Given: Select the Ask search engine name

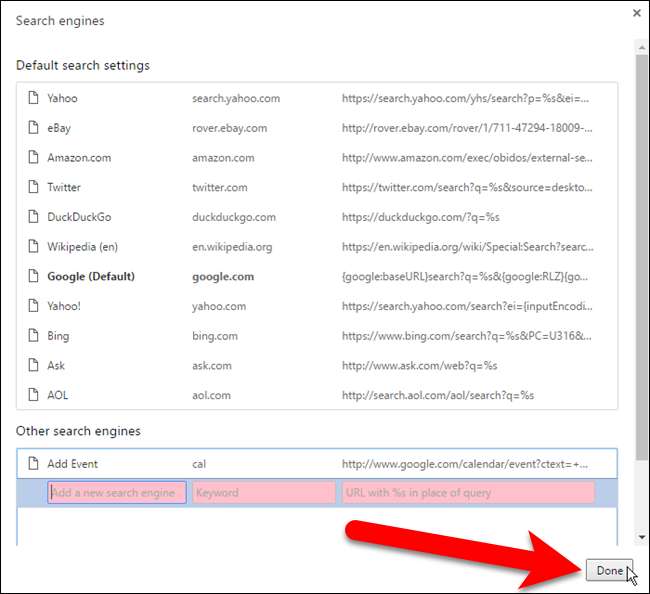Looking at the screenshot, I should pos(56,366).
